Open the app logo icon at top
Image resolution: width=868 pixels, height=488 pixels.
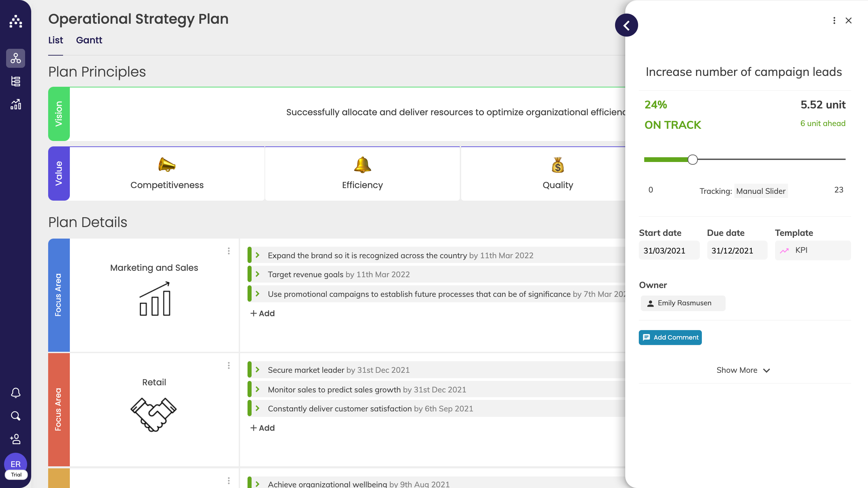click(16, 21)
